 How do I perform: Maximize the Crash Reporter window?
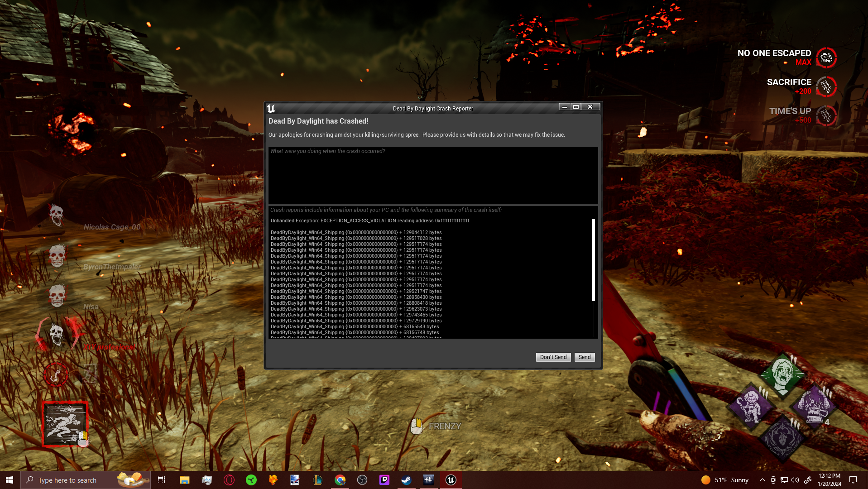576,107
